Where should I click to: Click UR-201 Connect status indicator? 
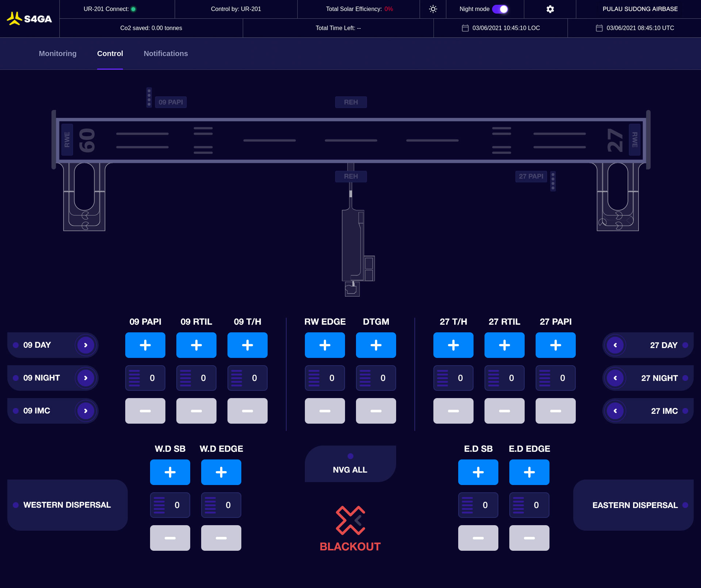click(x=133, y=9)
